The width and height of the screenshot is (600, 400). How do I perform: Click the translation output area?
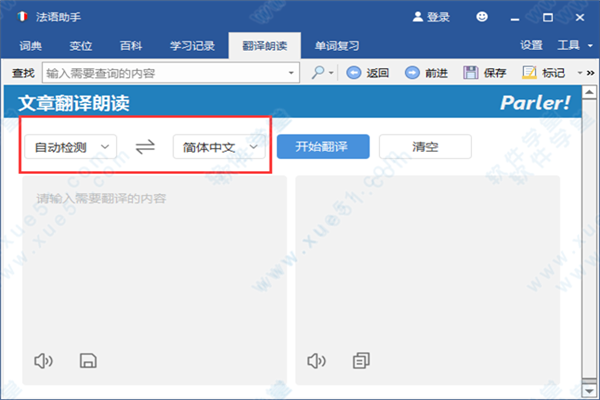pos(427,280)
